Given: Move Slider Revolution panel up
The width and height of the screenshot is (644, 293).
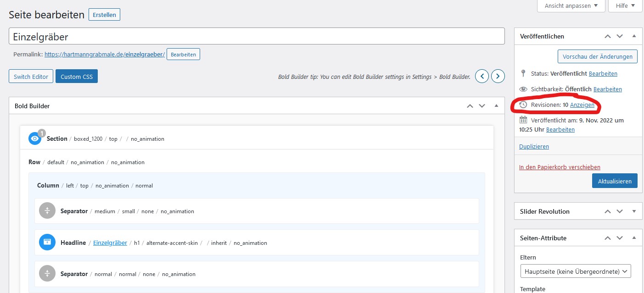Looking at the screenshot, I should coord(608,211).
